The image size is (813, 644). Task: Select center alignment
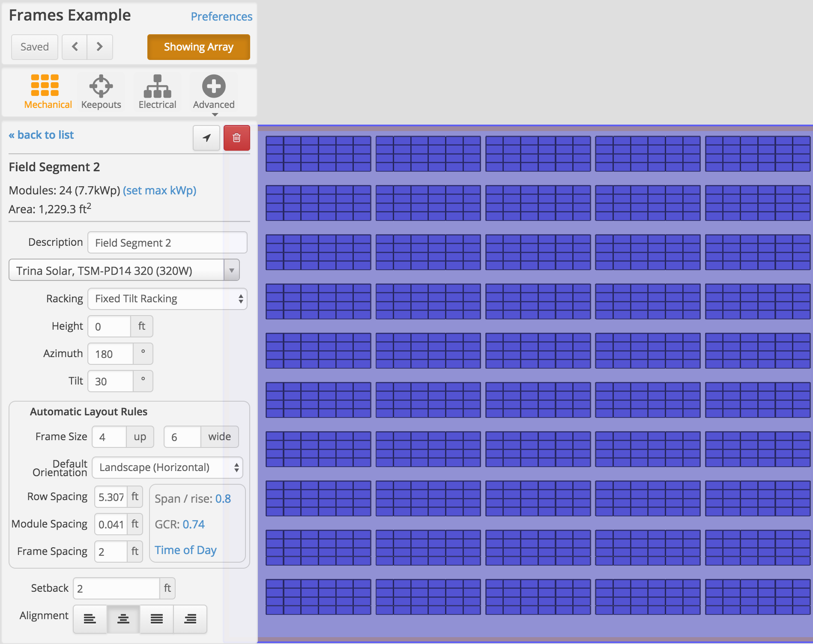123,619
